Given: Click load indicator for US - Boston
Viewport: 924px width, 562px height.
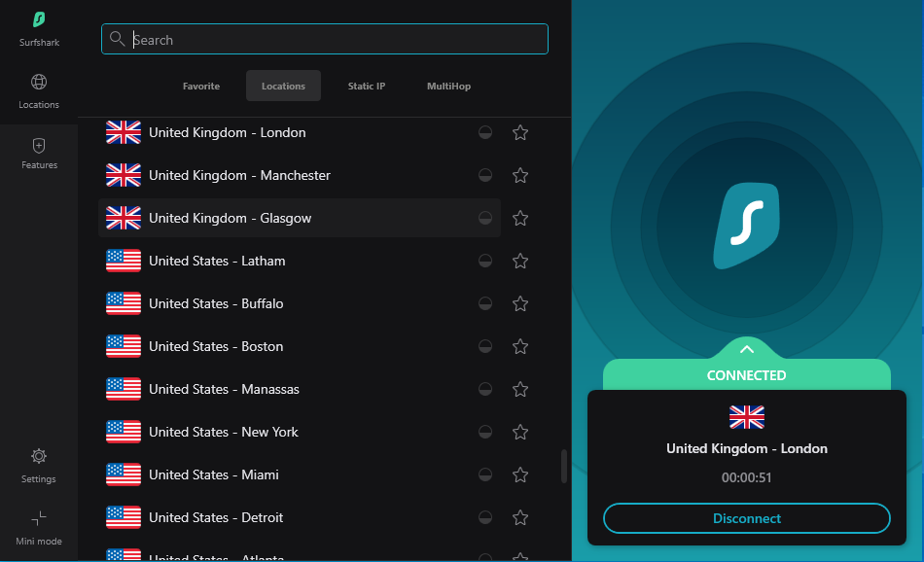Looking at the screenshot, I should (485, 346).
